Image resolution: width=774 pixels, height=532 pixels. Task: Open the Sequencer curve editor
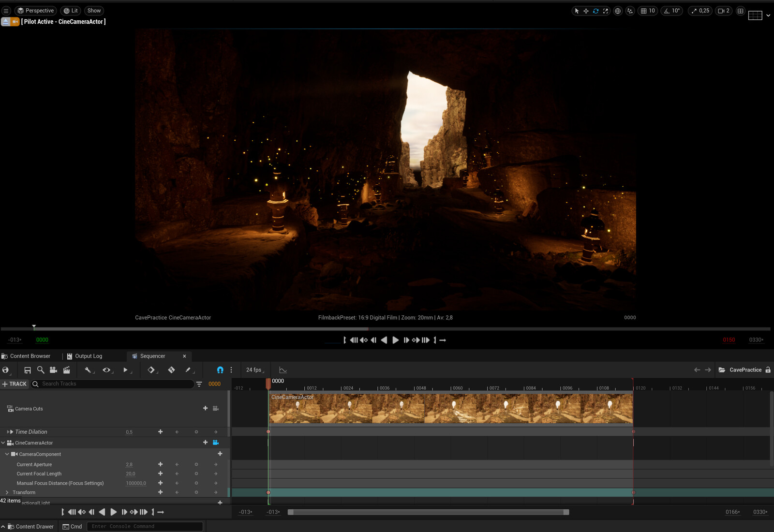click(283, 370)
